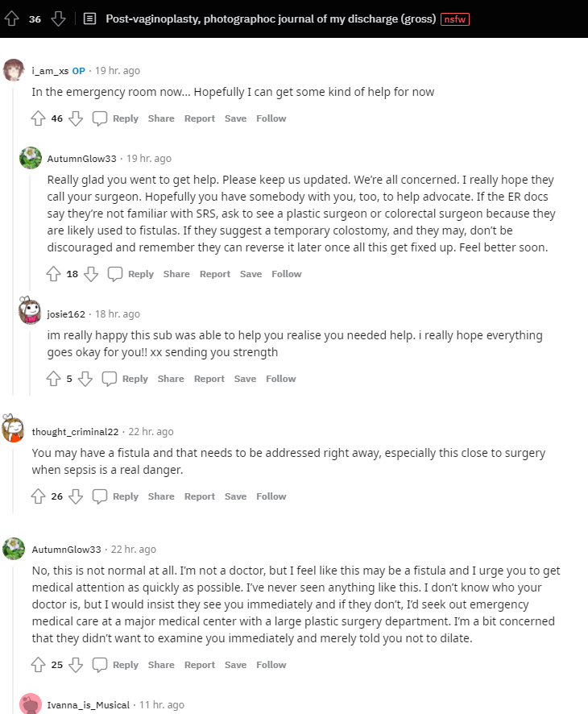588x714 pixels.
Task: Follow josie162's comment thread
Action: tap(280, 379)
